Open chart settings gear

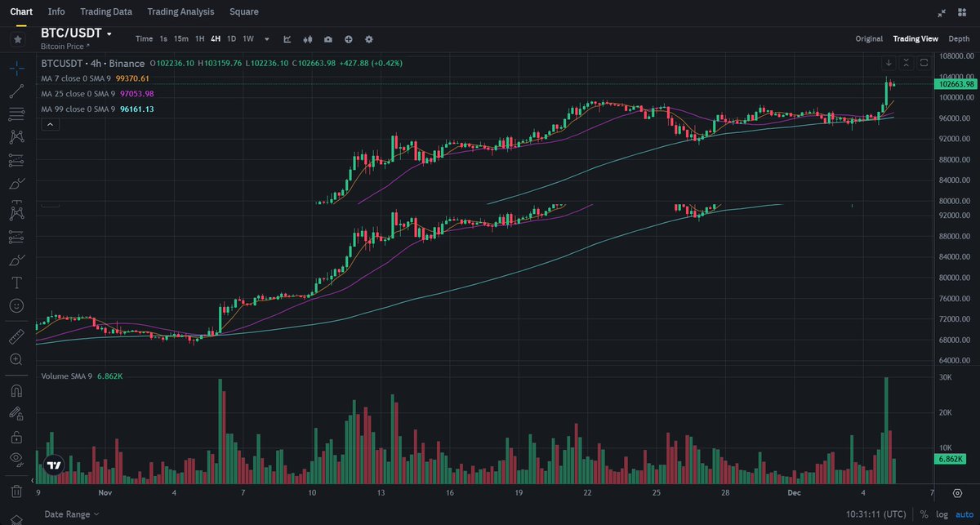click(369, 38)
